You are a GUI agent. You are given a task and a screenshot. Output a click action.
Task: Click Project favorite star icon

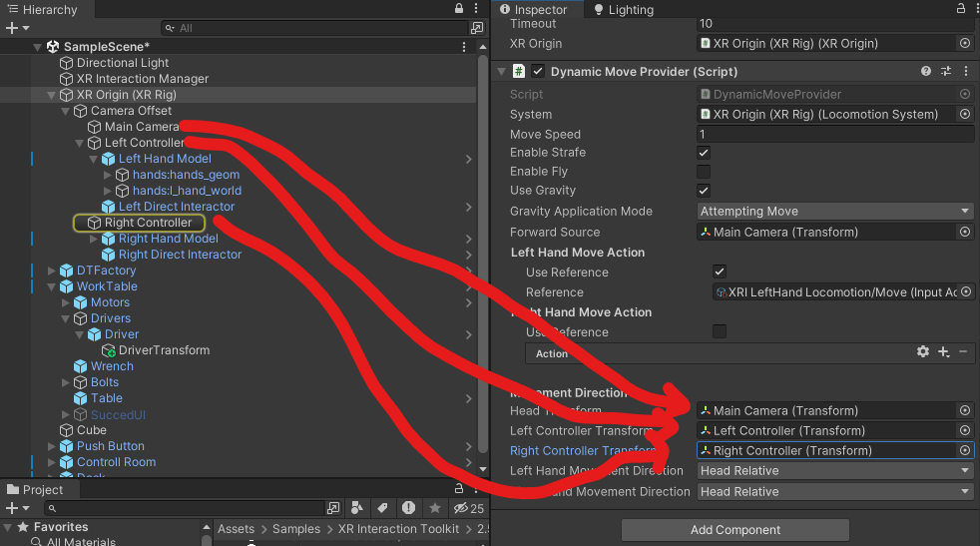point(435,508)
